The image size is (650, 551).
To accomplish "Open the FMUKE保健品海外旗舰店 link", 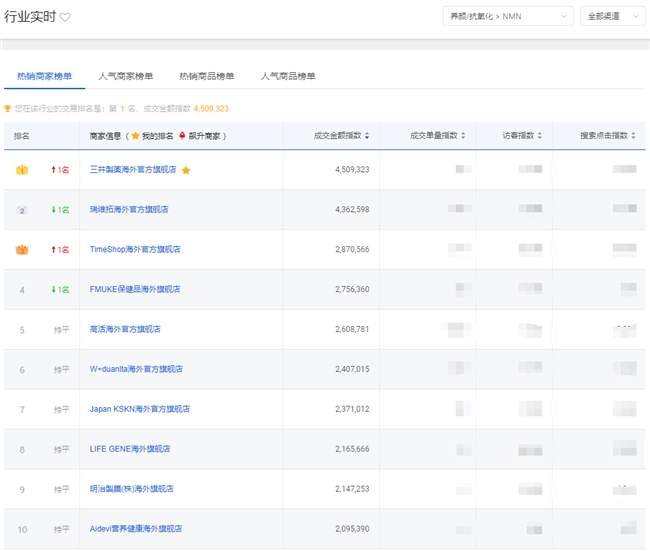I will 135,289.
